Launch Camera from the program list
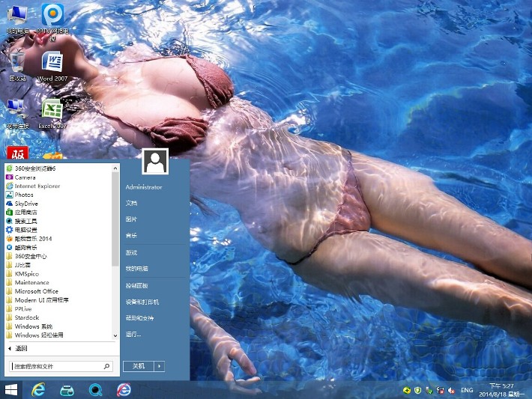Image resolution: width=532 pixels, height=399 pixels. (21, 177)
